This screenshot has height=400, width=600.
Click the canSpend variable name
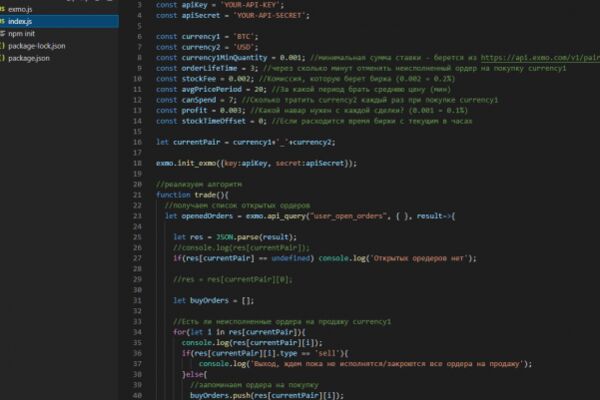199,100
